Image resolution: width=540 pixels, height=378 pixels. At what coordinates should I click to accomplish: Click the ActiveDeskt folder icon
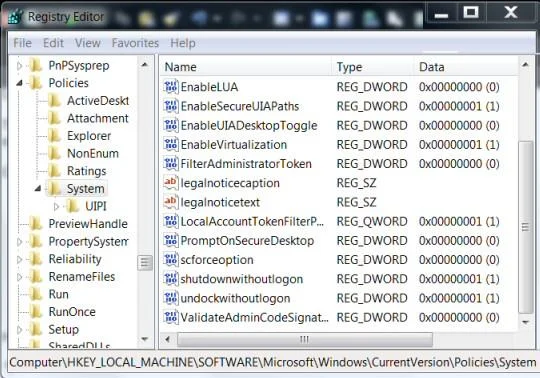coord(54,100)
